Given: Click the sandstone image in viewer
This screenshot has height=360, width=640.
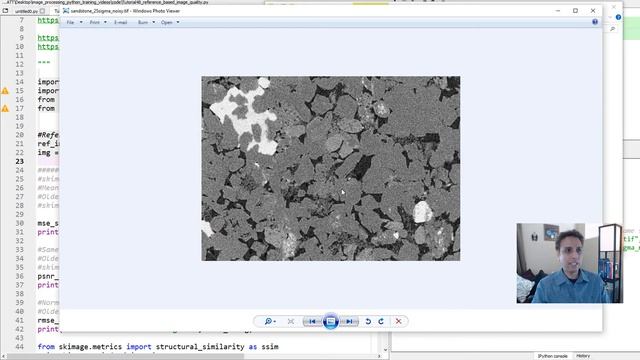Looking at the screenshot, I should pyautogui.click(x=331, y=168).
